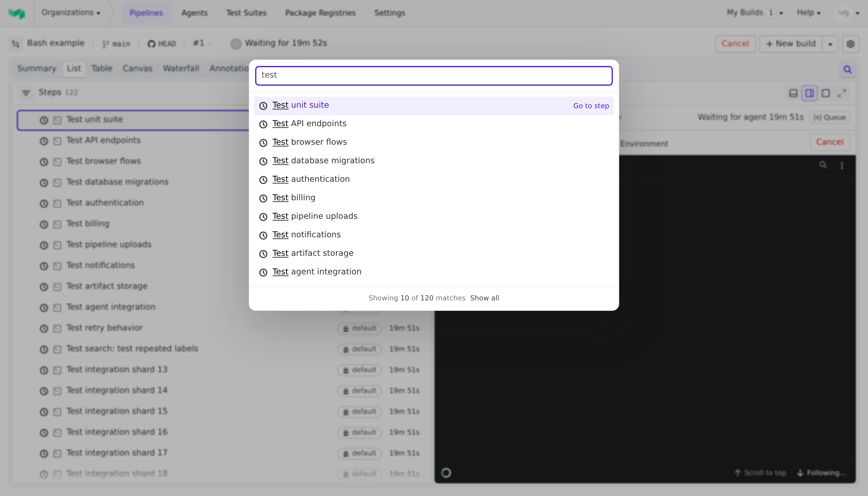Expand the build #1 dropdown
The image size is (868, 496).
point(203,43)
